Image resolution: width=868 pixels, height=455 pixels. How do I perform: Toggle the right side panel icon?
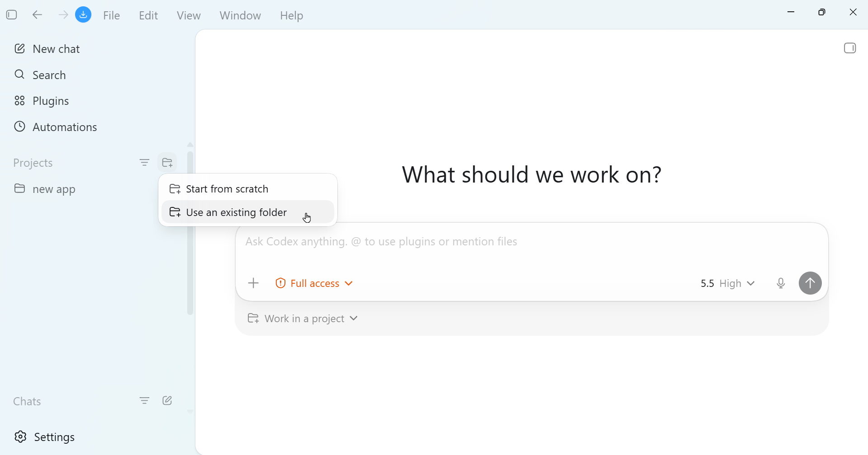pos(850,48)
